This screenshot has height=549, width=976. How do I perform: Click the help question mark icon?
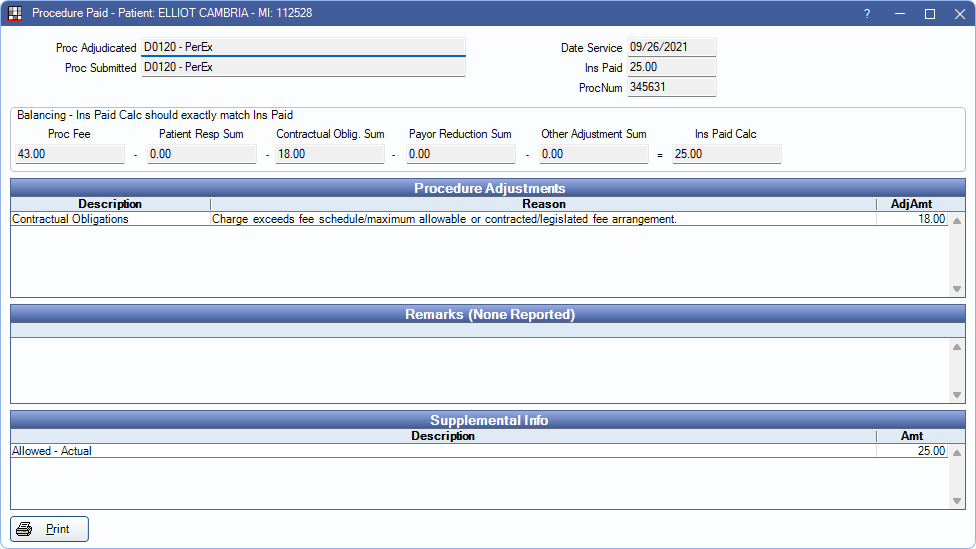(867, 14)
